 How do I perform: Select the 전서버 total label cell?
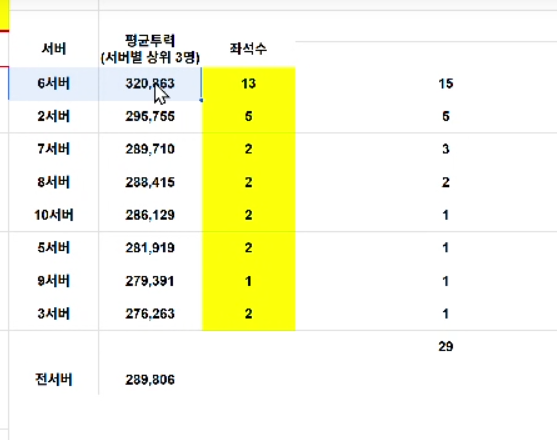(53, 379)
